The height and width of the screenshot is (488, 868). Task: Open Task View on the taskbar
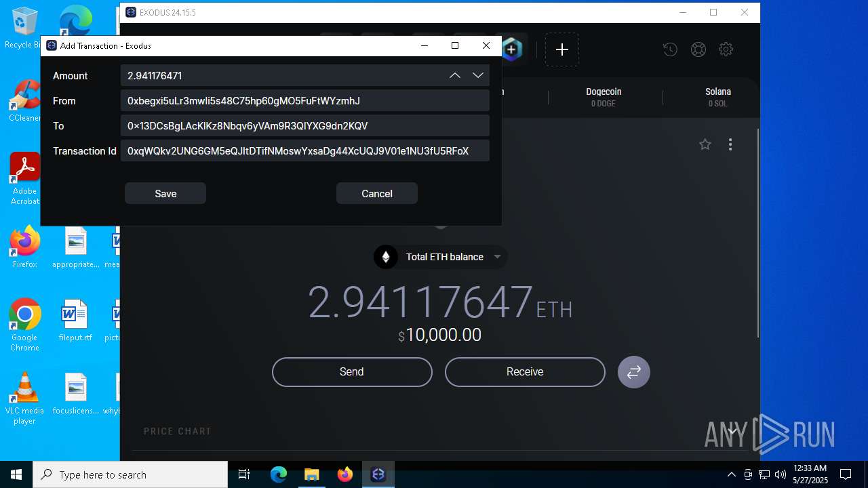[x=244, y=474]
